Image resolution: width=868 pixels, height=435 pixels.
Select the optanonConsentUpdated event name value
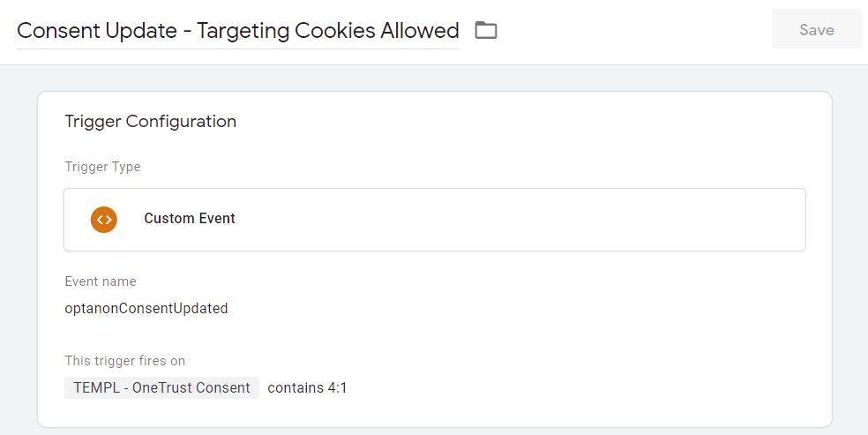tap(146, 309)
